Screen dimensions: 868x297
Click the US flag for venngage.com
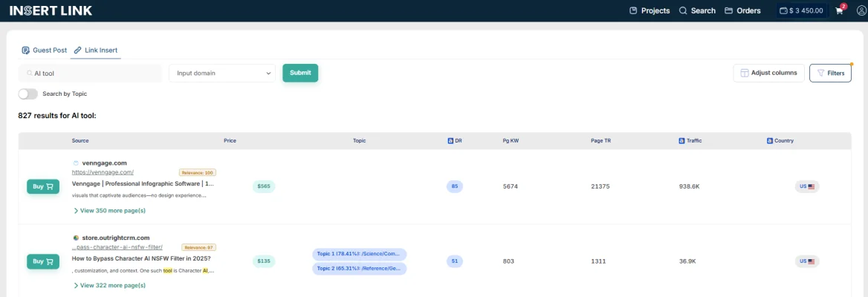point(811,186)
